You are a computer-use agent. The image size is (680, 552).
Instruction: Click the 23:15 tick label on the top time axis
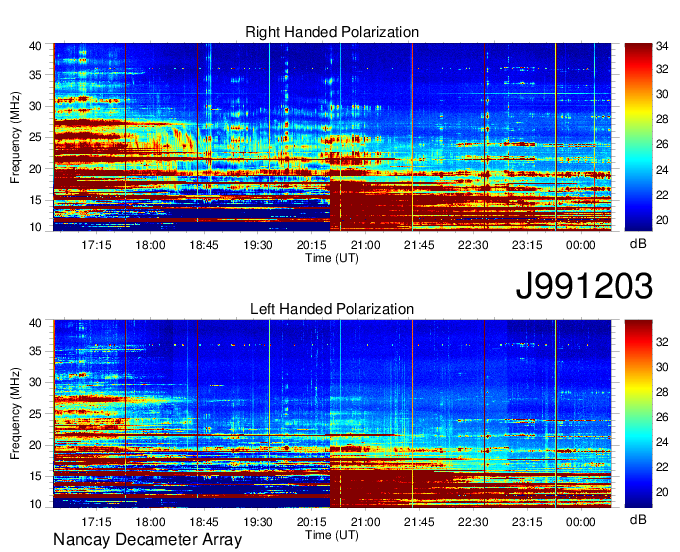coord(527,245)
